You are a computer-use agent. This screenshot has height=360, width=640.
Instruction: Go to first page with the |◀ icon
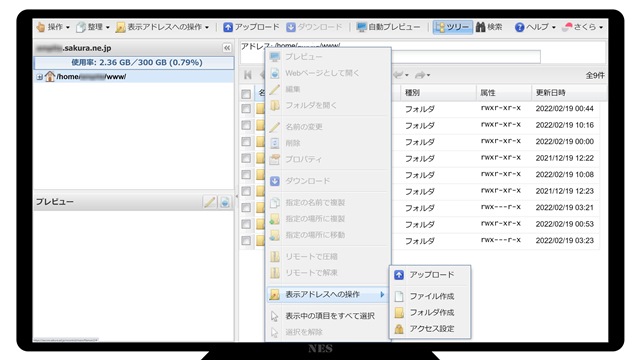pyautogui.click(x=247, y=75)
